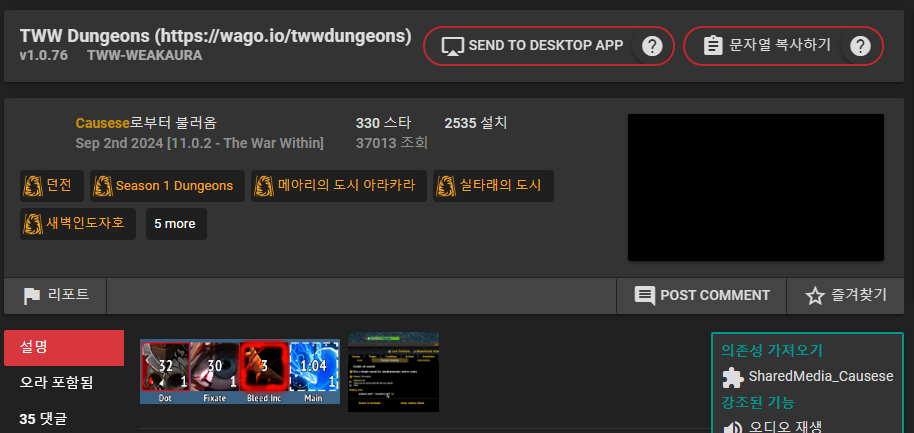
Task: Click the 문자열 복사하기 copy string button
Action: [783, 45]
